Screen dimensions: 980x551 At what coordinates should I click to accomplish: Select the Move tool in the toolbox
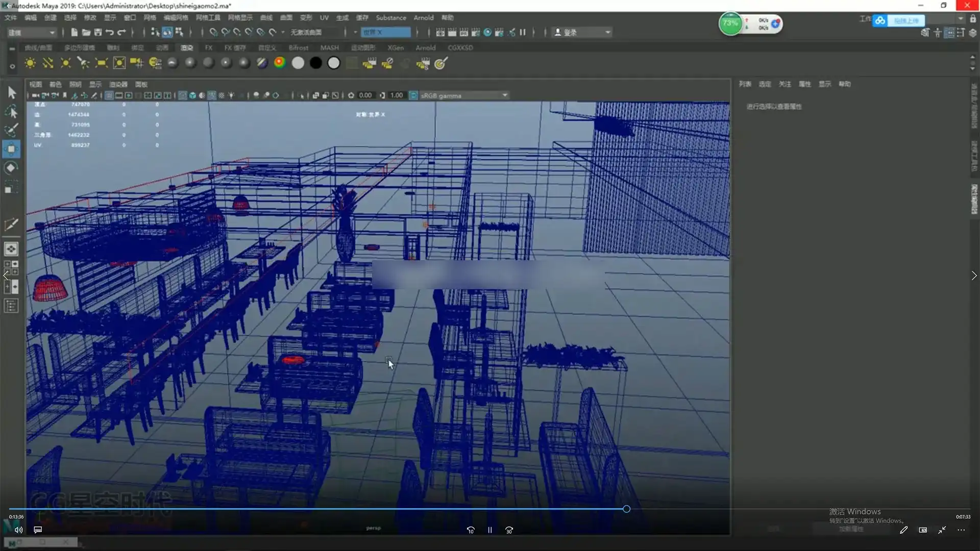(11, 149)
